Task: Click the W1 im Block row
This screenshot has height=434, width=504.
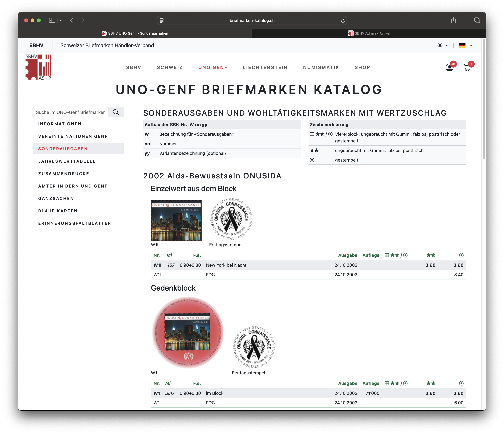Action: coord(308,393)
